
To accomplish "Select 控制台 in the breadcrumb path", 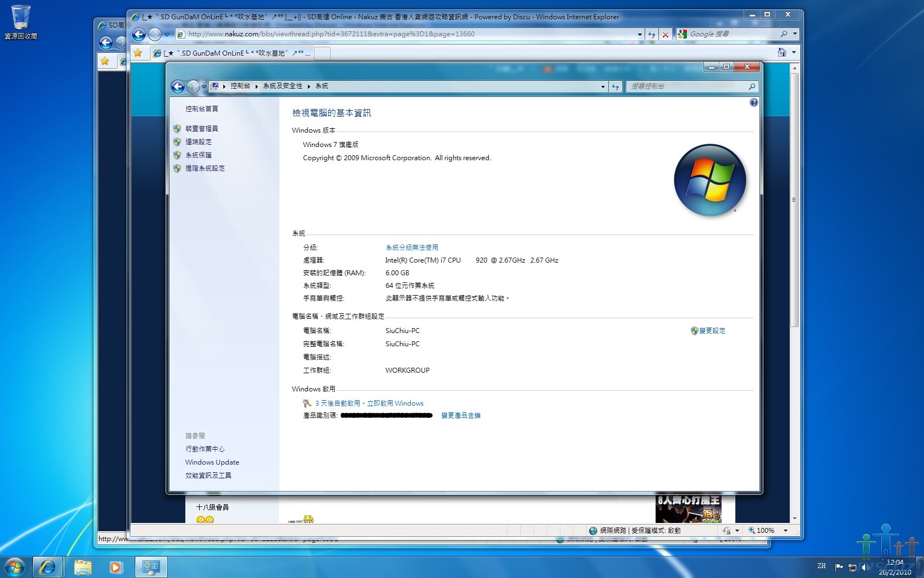I will 240,86.
